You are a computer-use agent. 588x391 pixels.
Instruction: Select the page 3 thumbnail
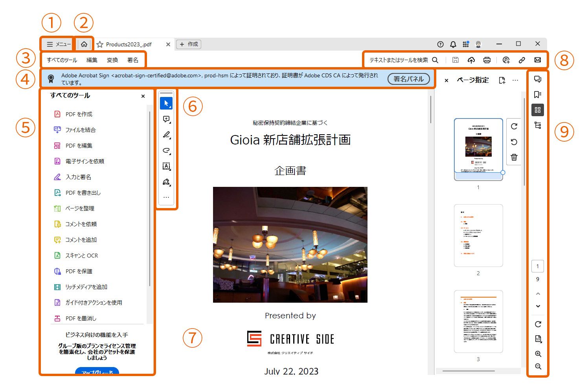[x=478, y=322]
